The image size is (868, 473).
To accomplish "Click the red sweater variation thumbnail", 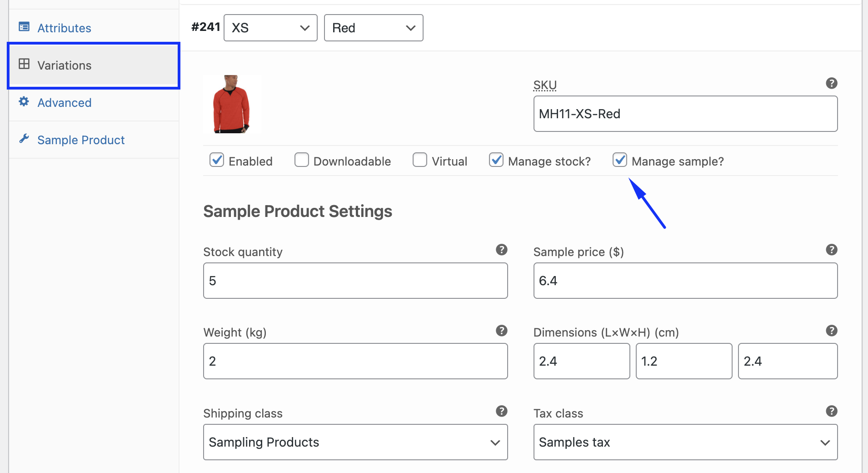I will pyautogui.click(x=232, y=104).
